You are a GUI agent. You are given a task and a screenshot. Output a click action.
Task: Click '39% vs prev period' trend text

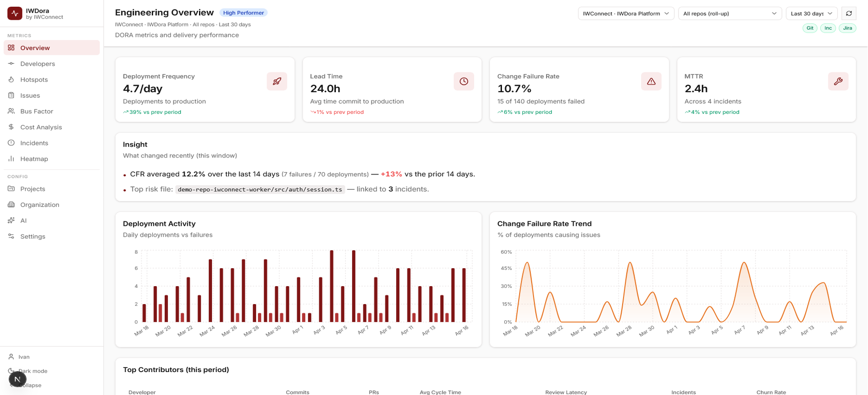point(155,112)
